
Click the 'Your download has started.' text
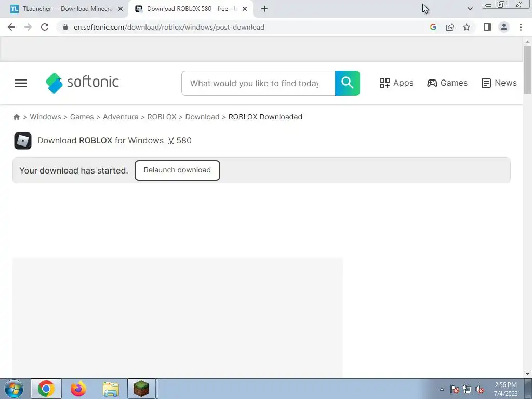[74, 170]
